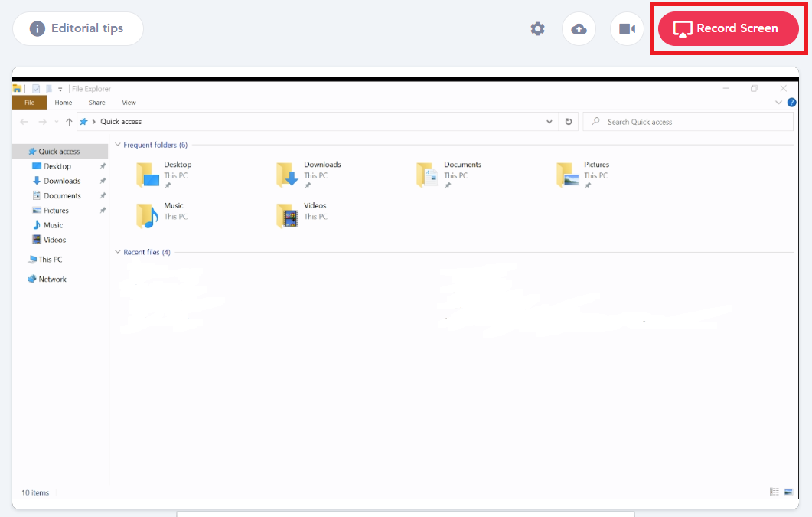Select Pictures in the navigation pane
The width and height of the screenshot is (812, 517).
click(x=56, y=211)
